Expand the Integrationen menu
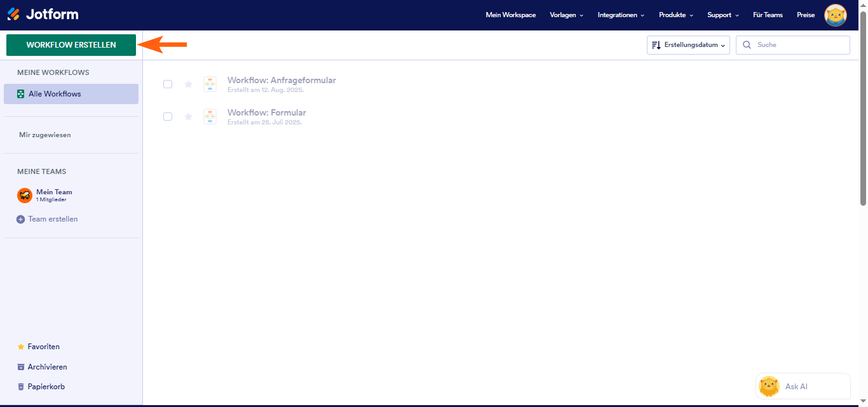This screenshot has width=868, height=407. pyautogui.click(x=621, y=15)
